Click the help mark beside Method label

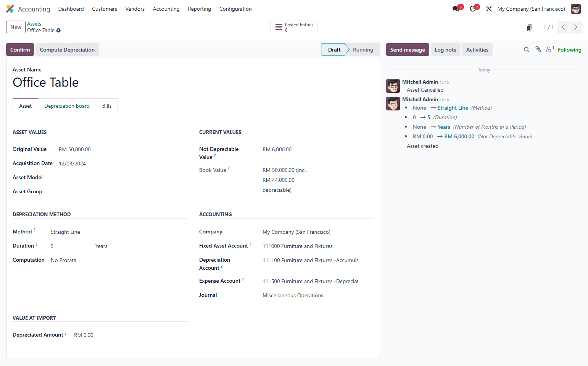(x=34, y=230)
